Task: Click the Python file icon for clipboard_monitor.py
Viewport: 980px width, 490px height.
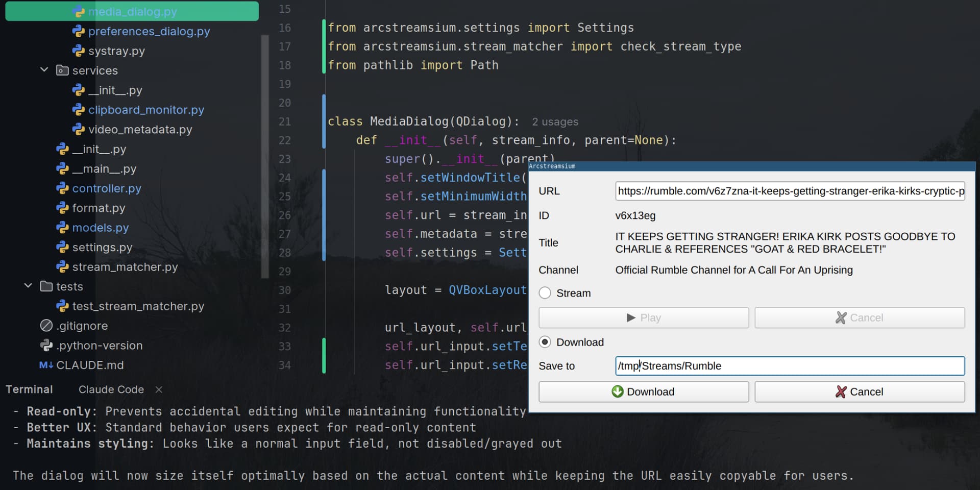Action: [78, 110]
